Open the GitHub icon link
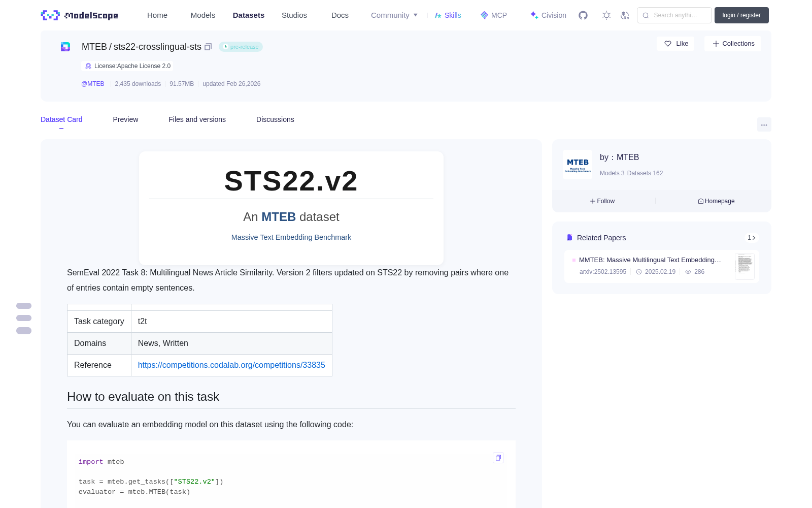This screenshot has width=812, height=508. coord(583,15)
